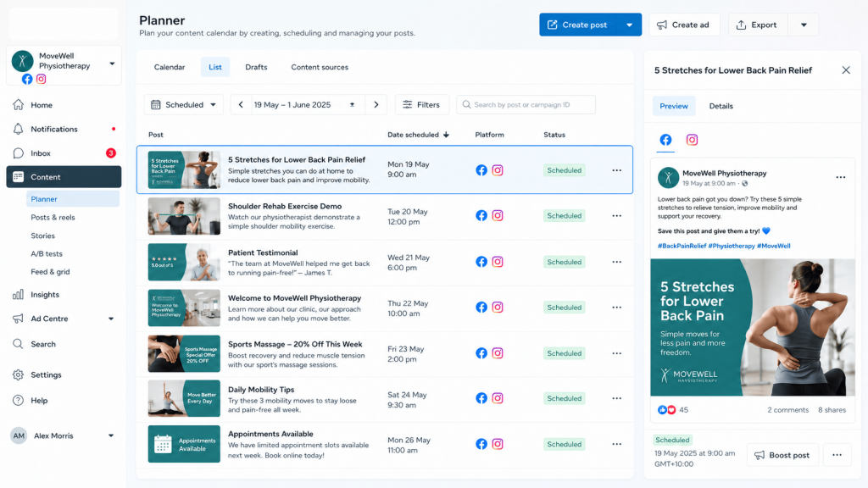Go to previous date range
868x488 pixels.
pos(241,104)
